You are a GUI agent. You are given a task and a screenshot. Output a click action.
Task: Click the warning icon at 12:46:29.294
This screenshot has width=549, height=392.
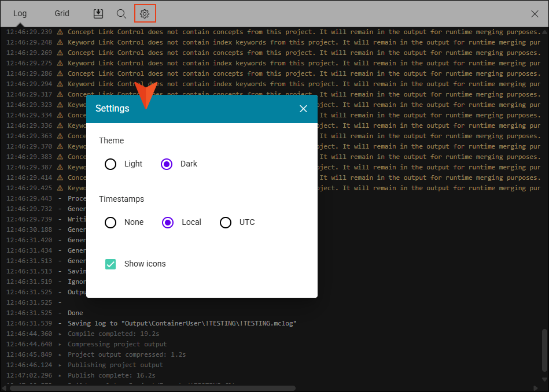[60, 84]
